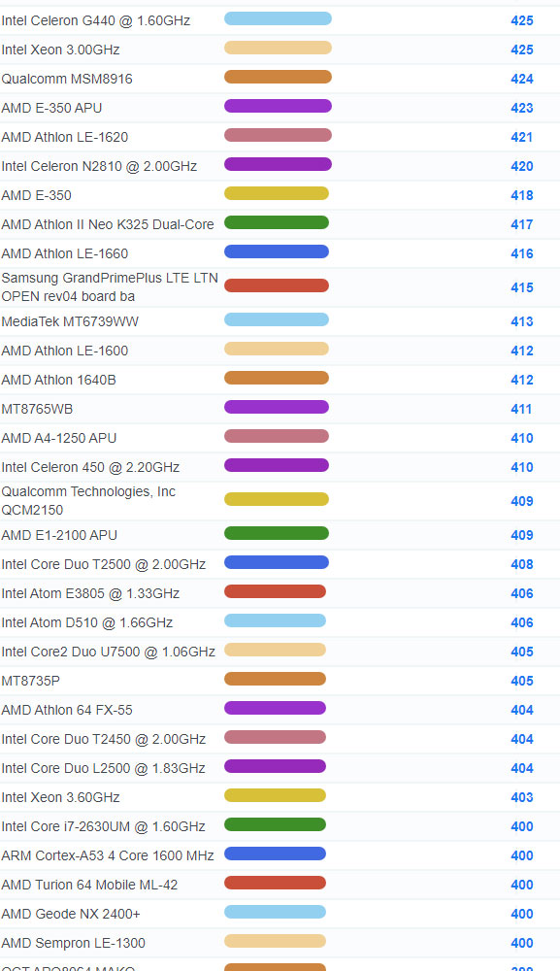Click score 413 for MediaTek MT6739WW
This screenshot has height=971, width=560.
click(521, 321)
